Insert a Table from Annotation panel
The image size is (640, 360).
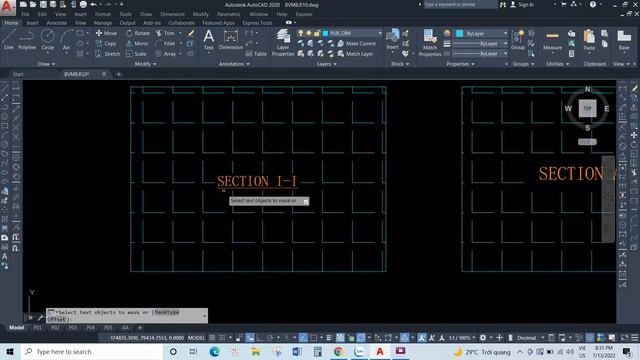coord(256,54)
